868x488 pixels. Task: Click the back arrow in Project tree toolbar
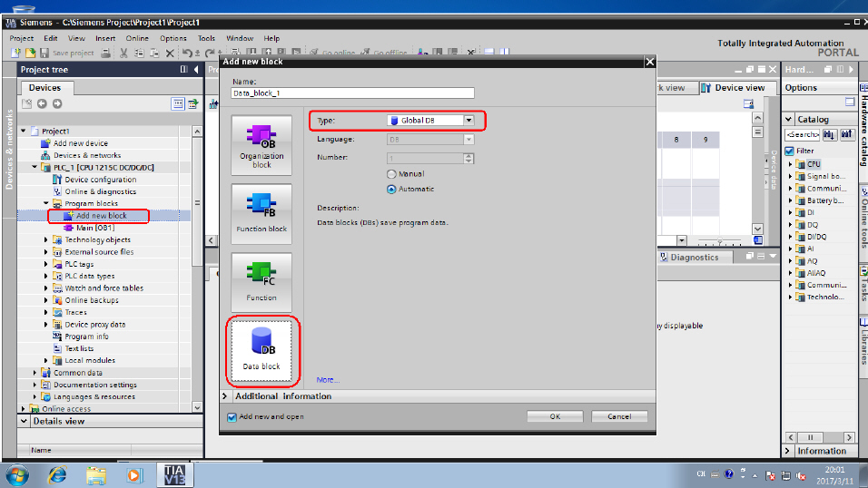pos(42,103)
